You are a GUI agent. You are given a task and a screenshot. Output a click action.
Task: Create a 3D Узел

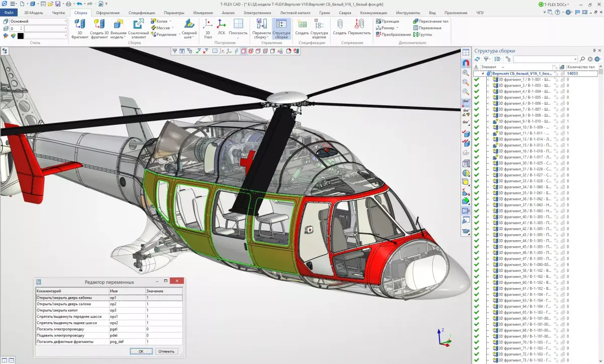click(x=208, y=28)
